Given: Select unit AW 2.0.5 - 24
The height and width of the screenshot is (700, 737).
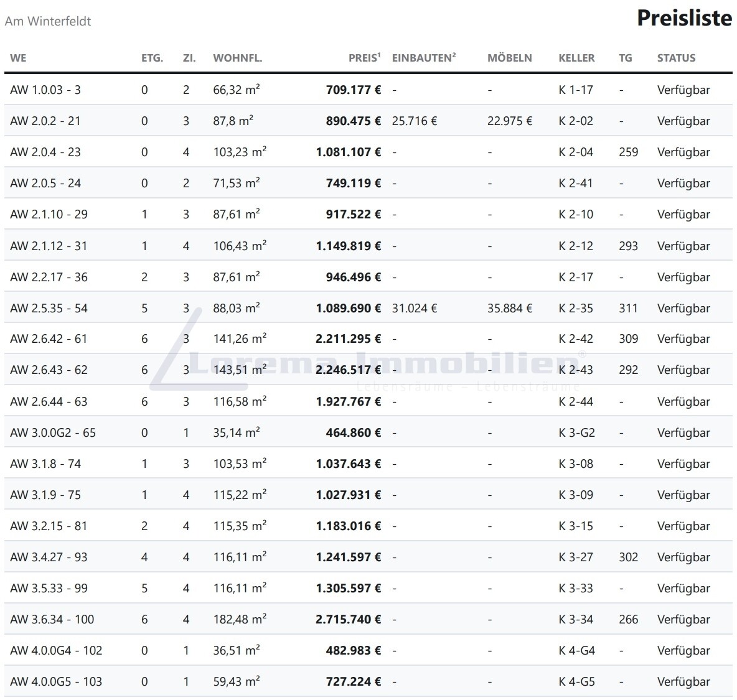Looking at the screenshot, I should tap(45, 183).
